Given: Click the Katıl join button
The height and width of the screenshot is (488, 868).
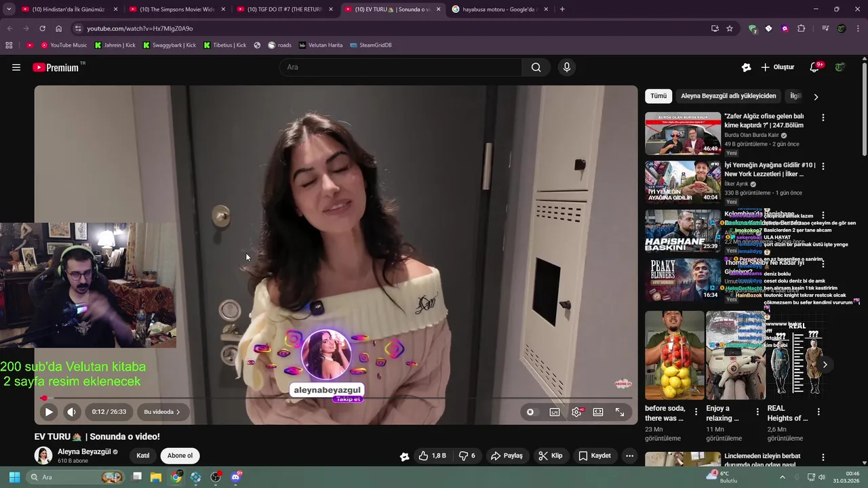Looking at the screenshot, I should tap(142, 455).
